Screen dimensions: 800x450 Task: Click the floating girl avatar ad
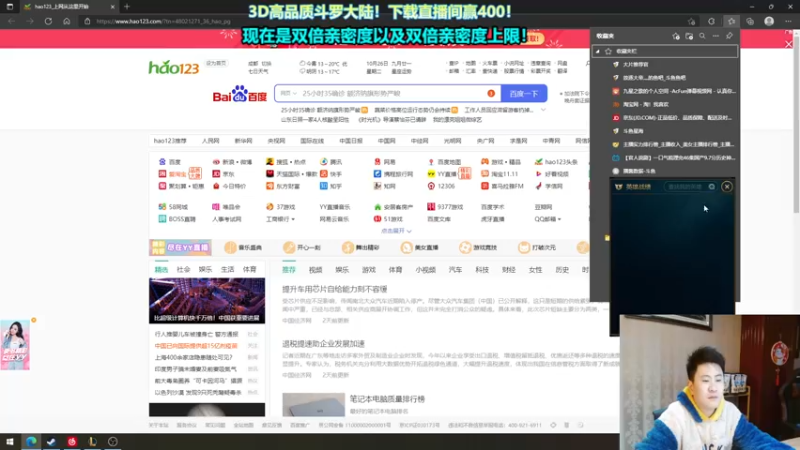[15, 345]
